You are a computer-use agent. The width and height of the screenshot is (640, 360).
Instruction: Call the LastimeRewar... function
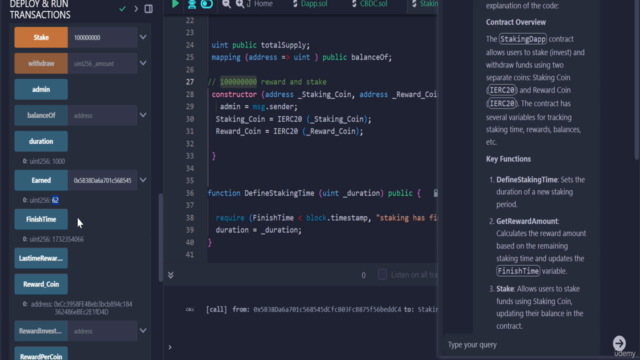click(x=41, y=258)
